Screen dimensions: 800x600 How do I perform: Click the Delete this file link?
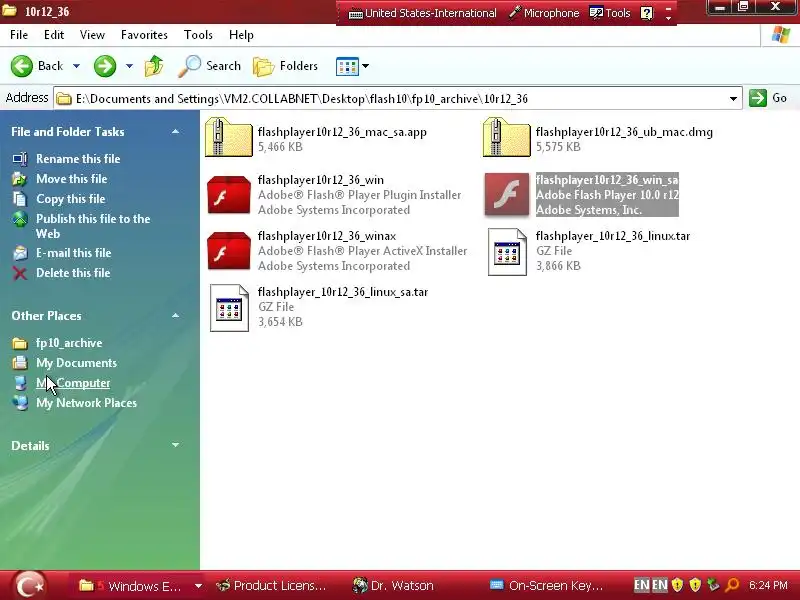[73, 273]
